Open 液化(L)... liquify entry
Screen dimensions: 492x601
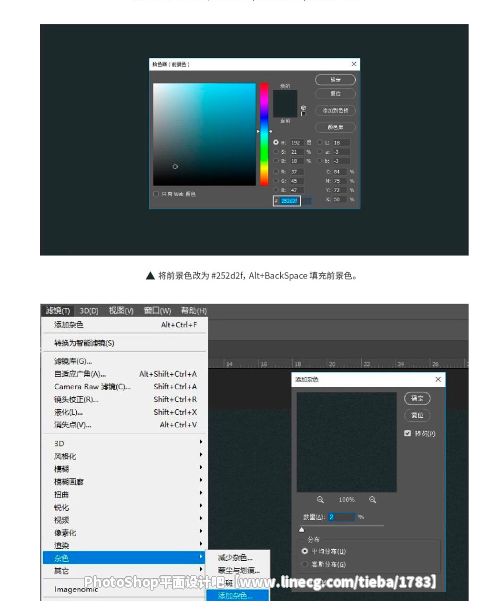pyautogui.click(x=125, y=412)
